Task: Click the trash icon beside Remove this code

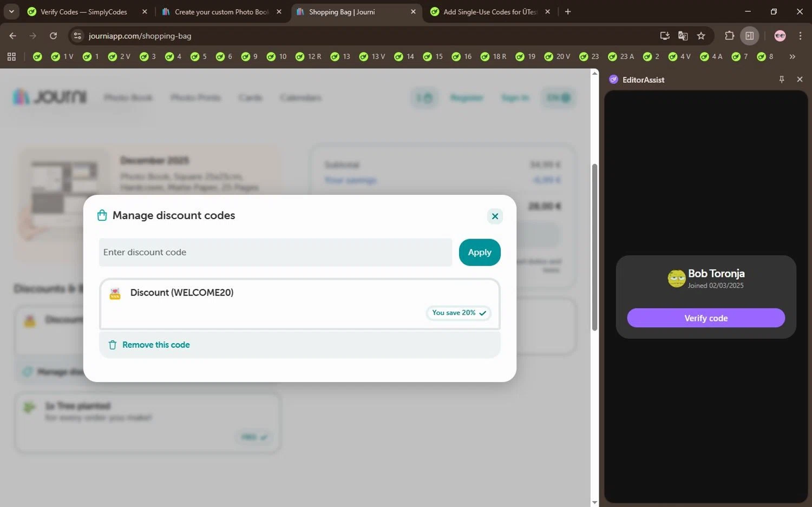Action: (113, 345)
